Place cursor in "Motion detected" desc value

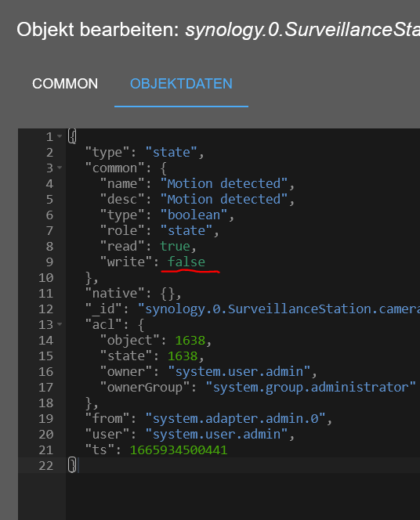(224, 200)
